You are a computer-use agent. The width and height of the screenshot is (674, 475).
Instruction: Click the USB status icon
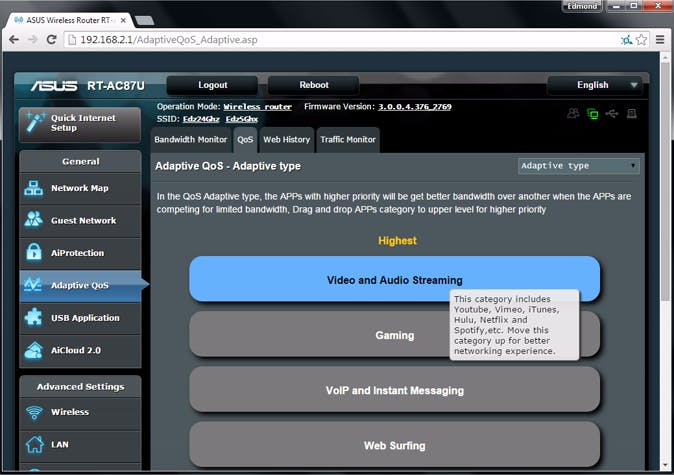(612, 113)
